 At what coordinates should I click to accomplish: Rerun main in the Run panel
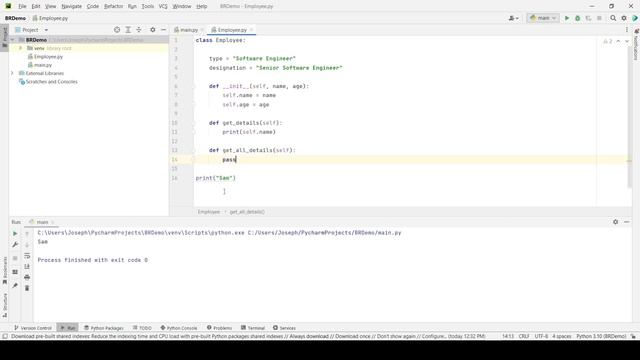click(15, 233)
